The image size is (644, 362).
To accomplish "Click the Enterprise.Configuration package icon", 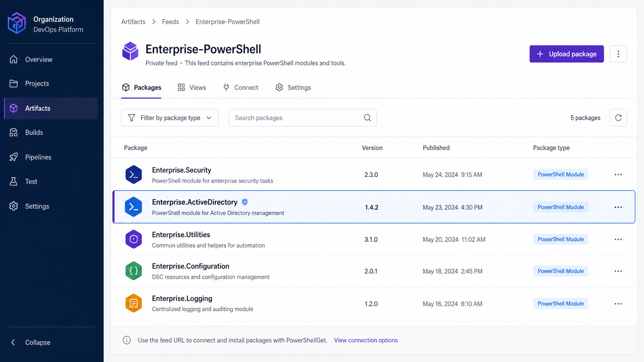I will tap(134, 271).
